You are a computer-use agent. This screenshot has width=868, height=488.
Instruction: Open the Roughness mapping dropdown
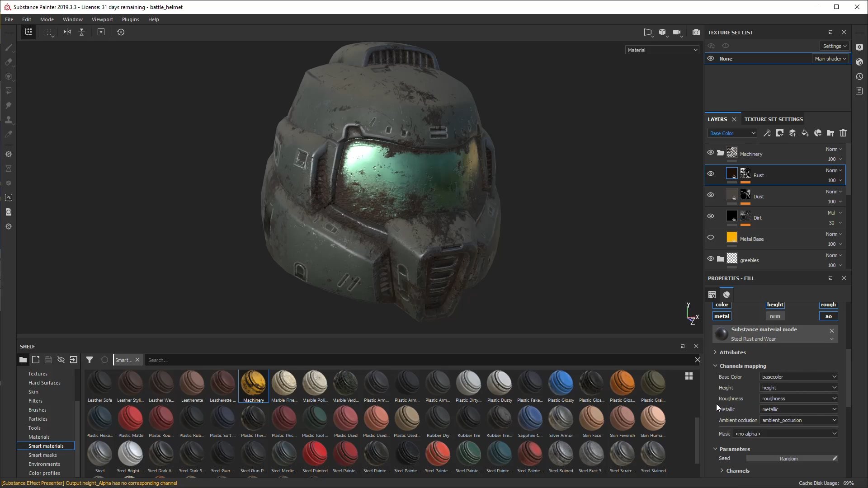798,398
